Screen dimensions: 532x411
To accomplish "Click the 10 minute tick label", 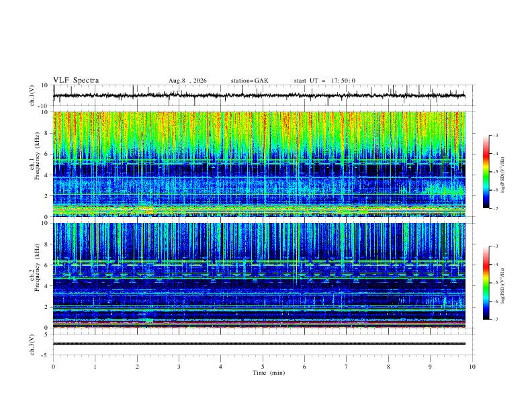I will (472, 367).
